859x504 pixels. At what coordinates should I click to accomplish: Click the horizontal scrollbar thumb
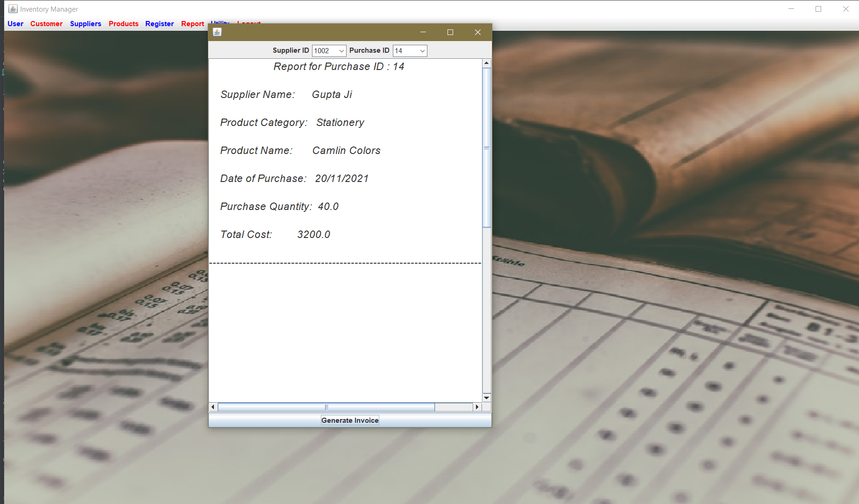(x=327, y=406)
